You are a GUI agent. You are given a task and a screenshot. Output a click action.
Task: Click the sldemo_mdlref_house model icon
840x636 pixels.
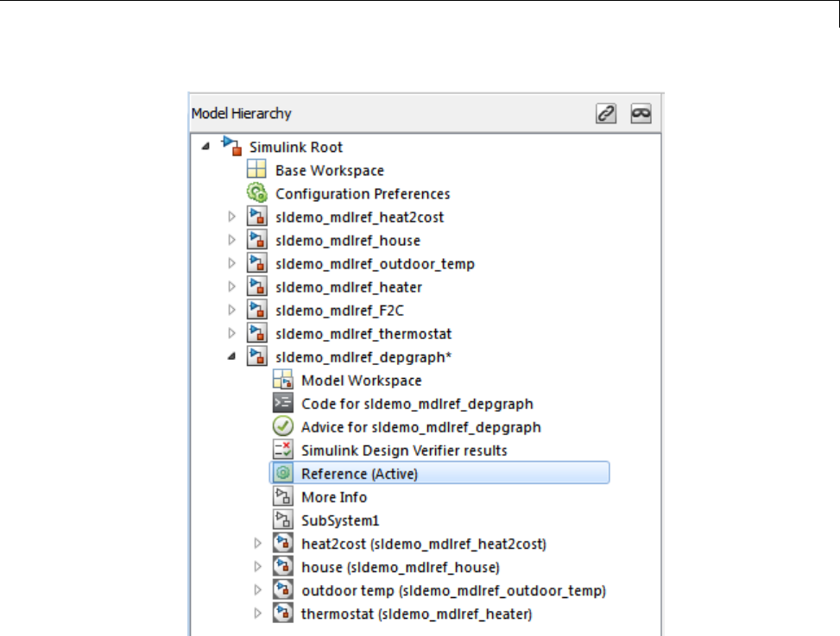tap(256, 240)
